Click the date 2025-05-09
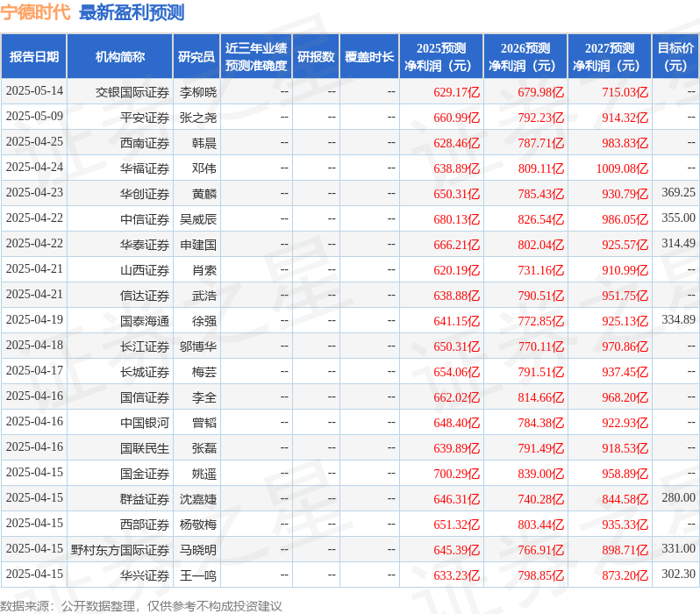 click(34, 116)
